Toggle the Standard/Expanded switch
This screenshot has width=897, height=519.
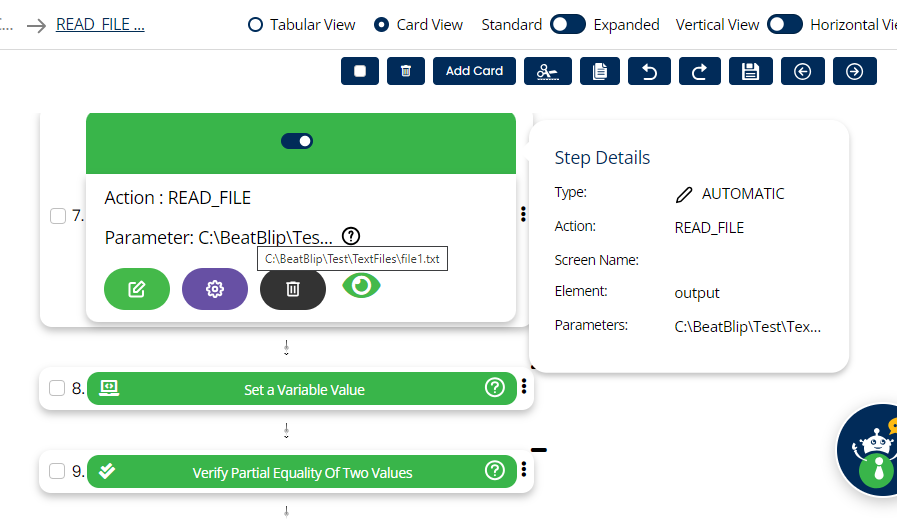[x=568, y=24]
